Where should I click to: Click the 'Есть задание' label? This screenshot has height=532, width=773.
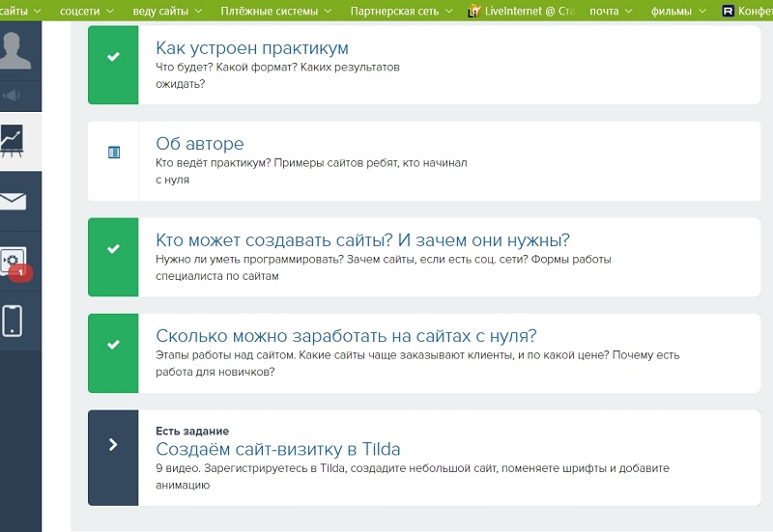[x=192, y=431]
